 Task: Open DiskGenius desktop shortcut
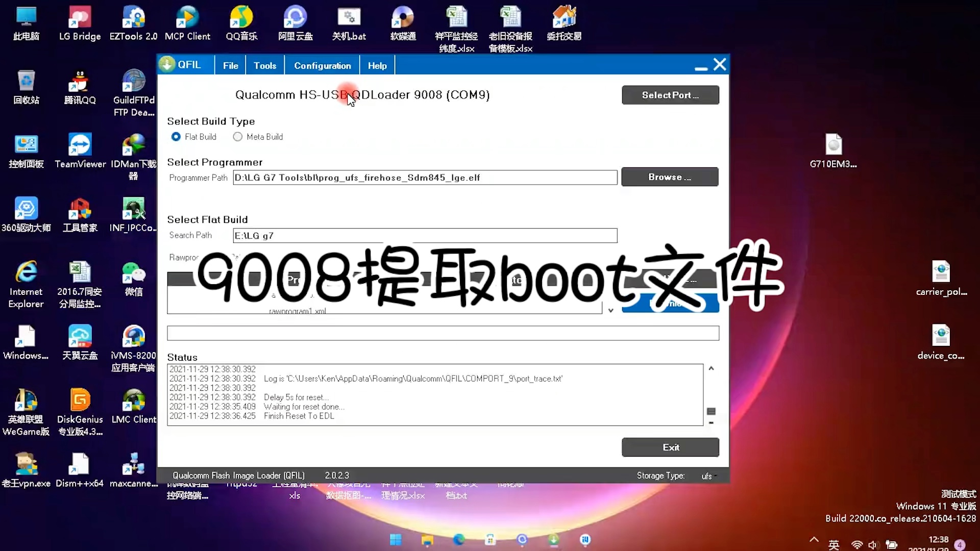pos(80,412)
